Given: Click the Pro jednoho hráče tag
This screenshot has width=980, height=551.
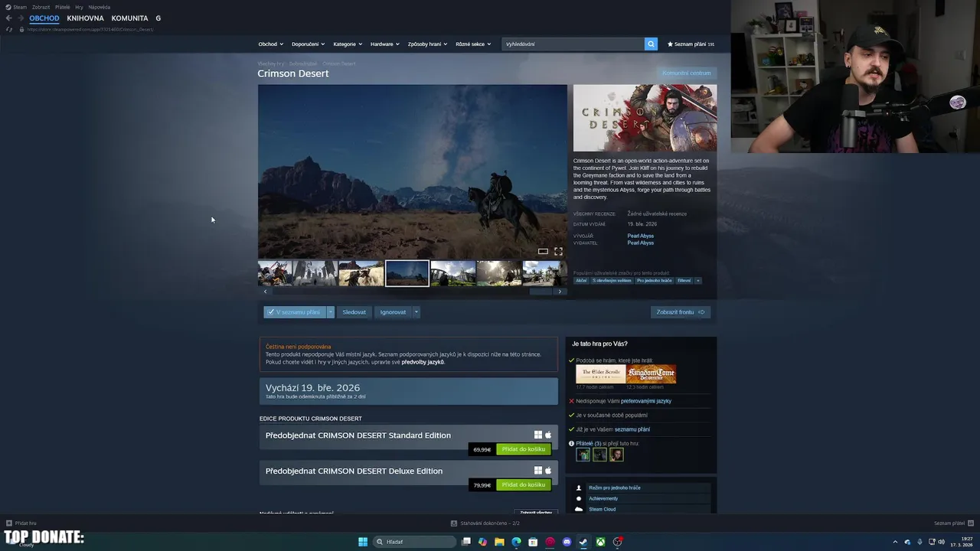Looking at the screenshot, I should pos(655,281).
